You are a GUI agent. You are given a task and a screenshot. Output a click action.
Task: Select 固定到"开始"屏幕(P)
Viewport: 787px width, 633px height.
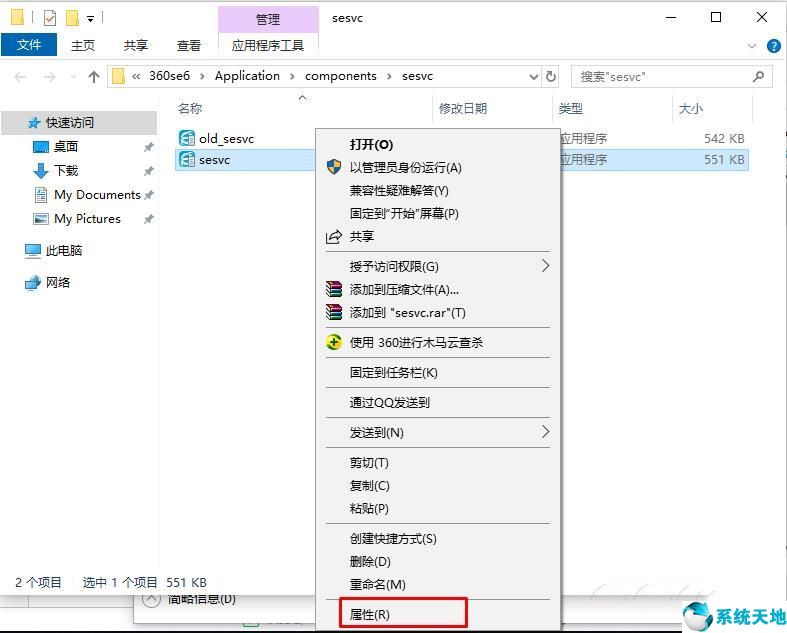click(x=438, y=213)
